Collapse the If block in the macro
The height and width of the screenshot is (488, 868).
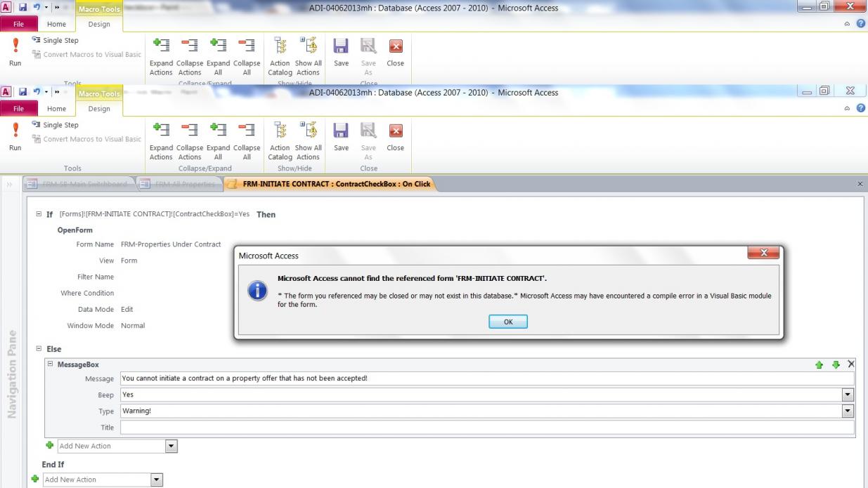[x=37, y=214]
